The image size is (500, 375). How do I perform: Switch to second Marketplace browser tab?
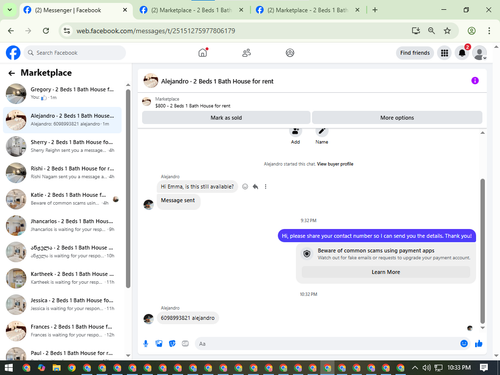click(x=191, y=10)
